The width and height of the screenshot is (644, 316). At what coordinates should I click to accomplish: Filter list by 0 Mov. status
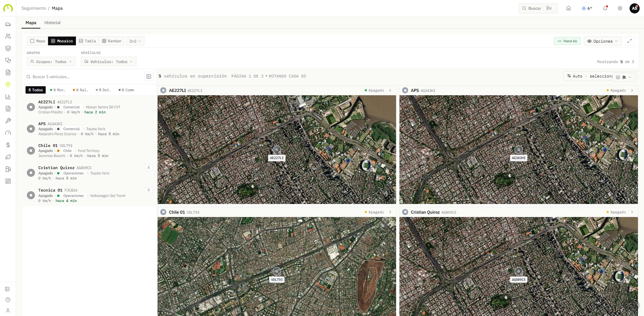(x=57, y=90)
